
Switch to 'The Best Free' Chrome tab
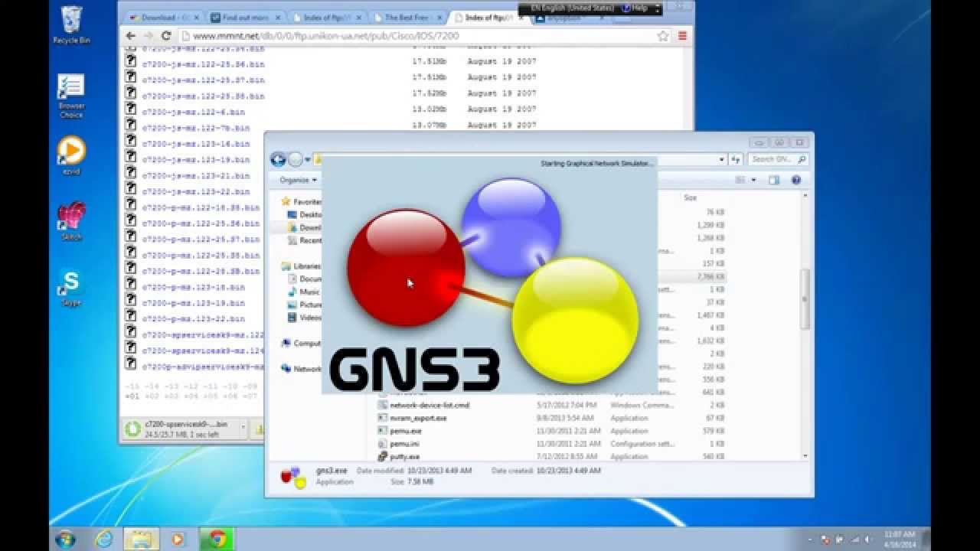coord(409,17)
